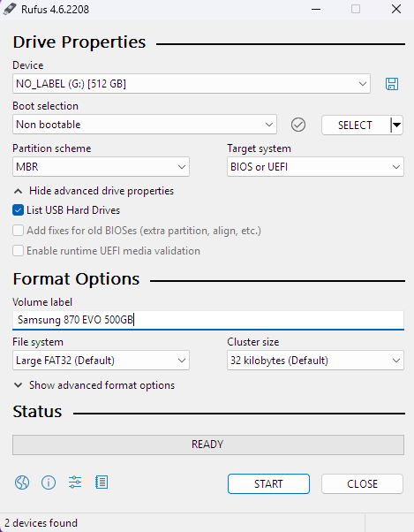Viewport: 414px width, 532px height.
Task: Uncheck List USB Hard Drives
Action: click(x=18, y=210)
